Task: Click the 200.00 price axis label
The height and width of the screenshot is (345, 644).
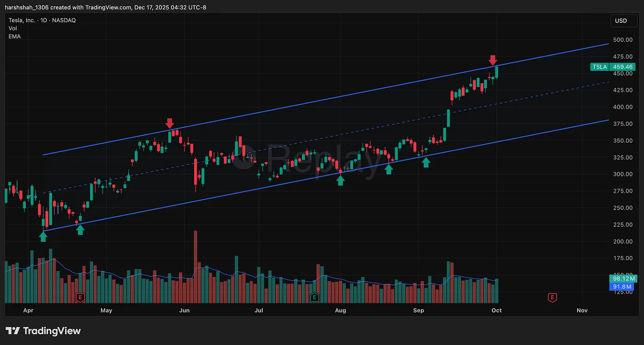Action: pos(623,242)
